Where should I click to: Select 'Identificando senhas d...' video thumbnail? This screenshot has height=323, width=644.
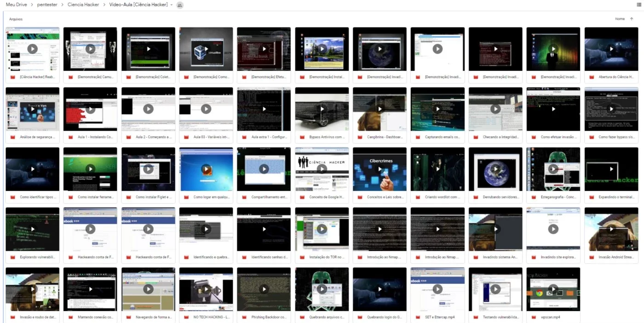(x=264, y=229)
